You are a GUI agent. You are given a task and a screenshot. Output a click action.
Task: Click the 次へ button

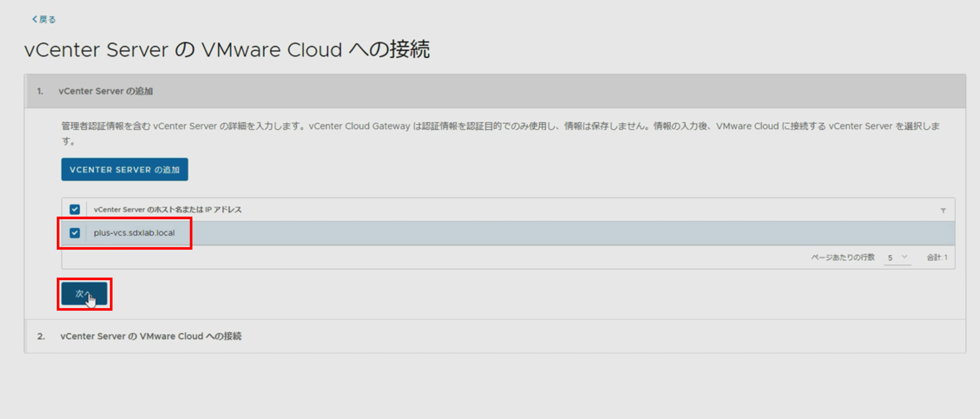[x=84, y=293]
